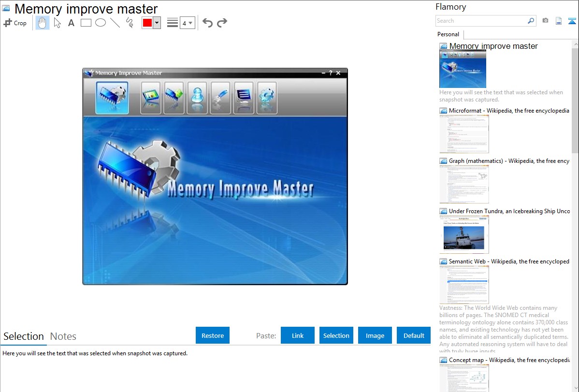Open Microformat Wikipedia snapshot title
Viewport: 579px width, 392px height.
tap(509, 111)
